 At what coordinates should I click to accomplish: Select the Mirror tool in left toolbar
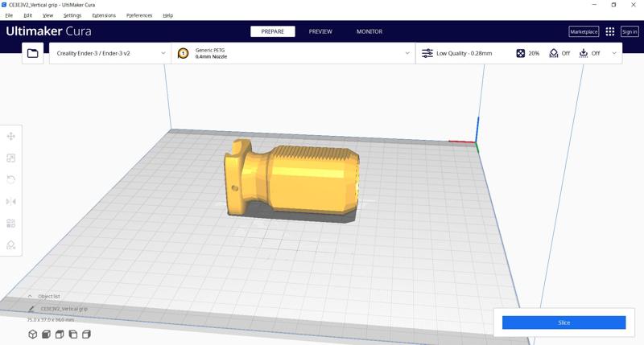11,201
